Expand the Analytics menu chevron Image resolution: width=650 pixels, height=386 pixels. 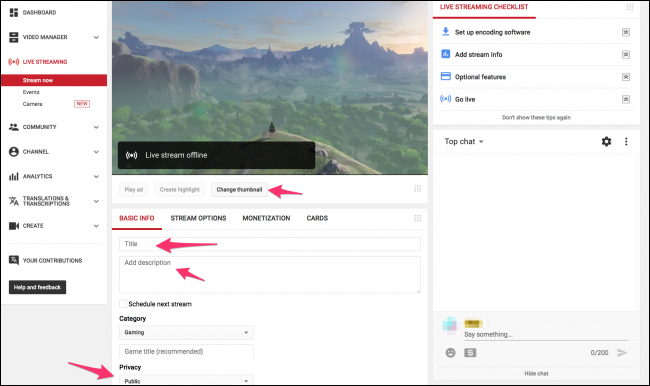pyautogui.click(x=96, y=177)
